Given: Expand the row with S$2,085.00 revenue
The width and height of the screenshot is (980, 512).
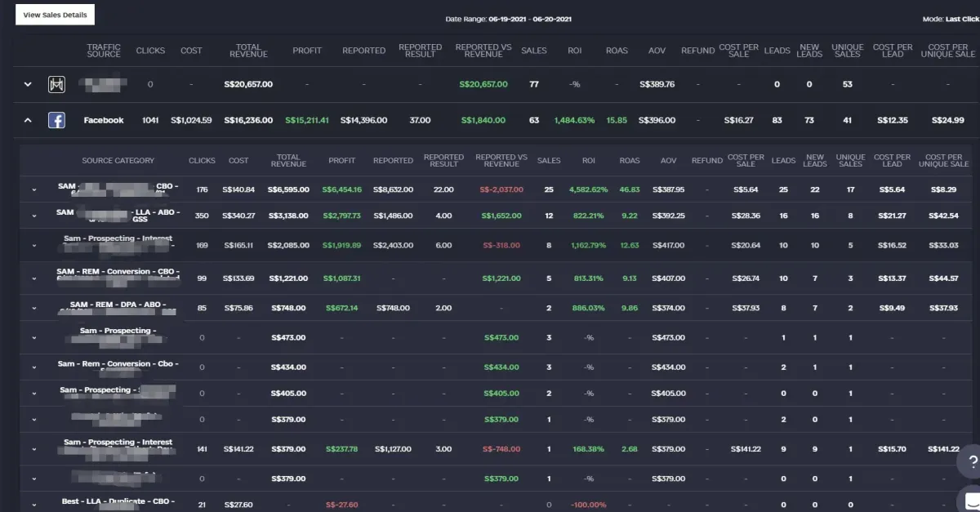Looking at the screenshot, I should coord(34,245).
